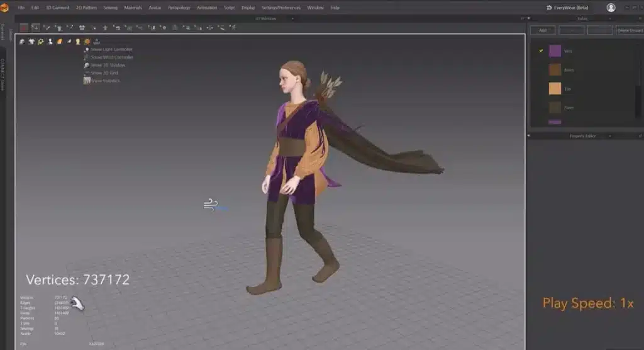Screen dimensions: 644x350
Task: Select the dark olive Pants fabric swatch
Action: pos(555,108)
